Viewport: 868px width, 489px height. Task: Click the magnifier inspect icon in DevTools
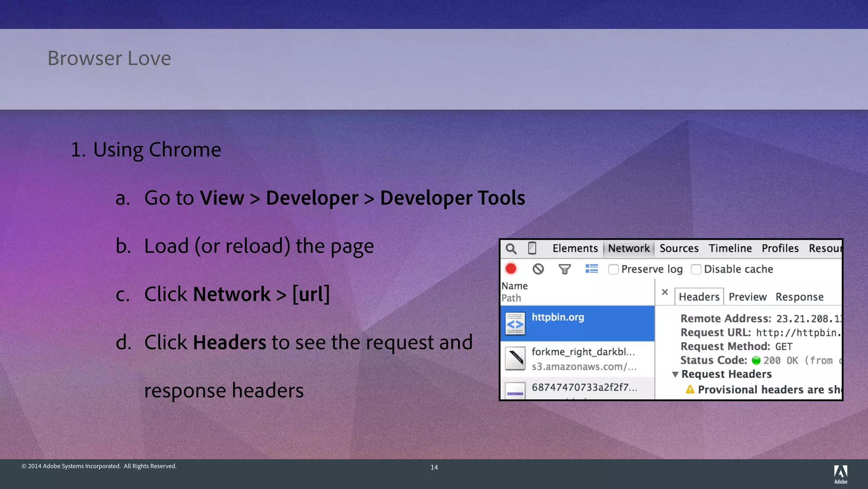tap(511, 249)
